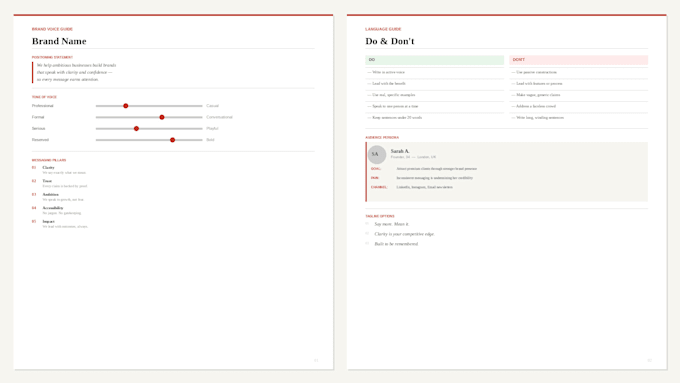The height and width of the screenshot is (383, 680).
Task: Click the 'Write in active voice' row
Action: coord(435,72)
